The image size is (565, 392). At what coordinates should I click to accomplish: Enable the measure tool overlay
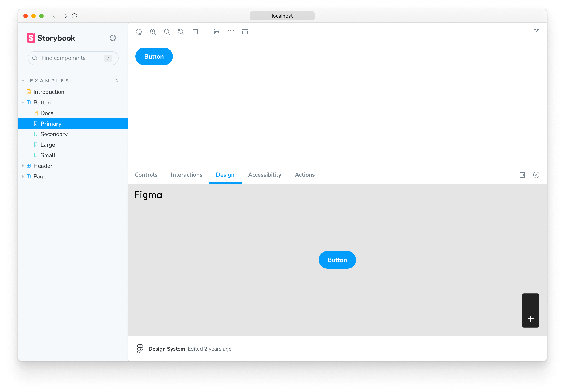tap(217, 32)
